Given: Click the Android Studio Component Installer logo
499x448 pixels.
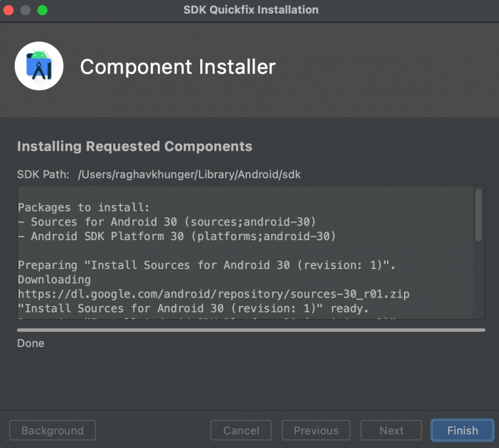Looking at the screenshot, I should click(x=39, y=66).
